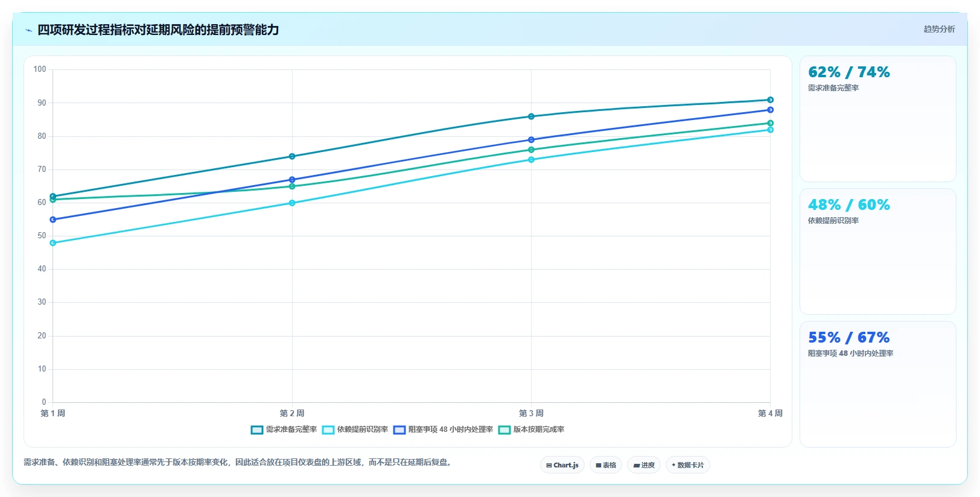Click 需求准备完整率 data point at 第 4 周

click(x=771, y=100)
